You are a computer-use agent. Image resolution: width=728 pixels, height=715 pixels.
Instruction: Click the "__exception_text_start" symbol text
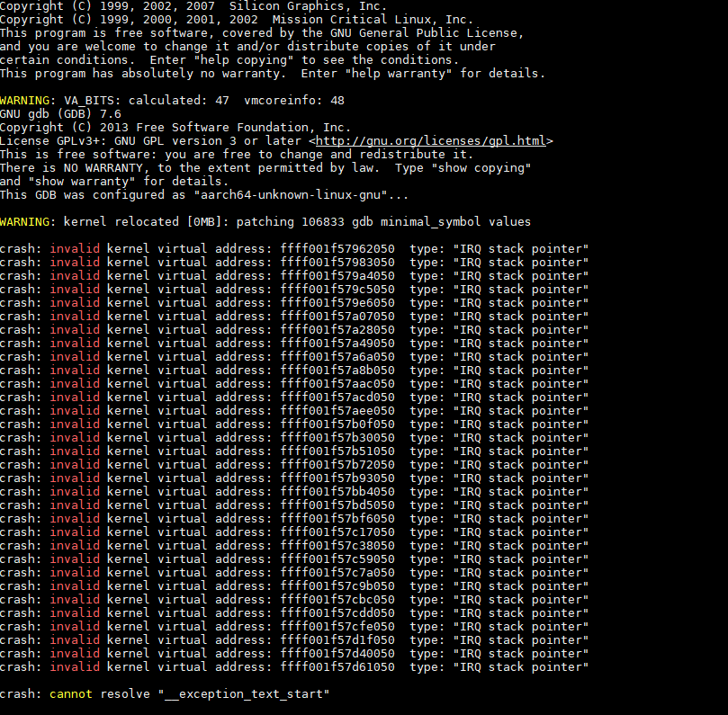pyautogui.click(x=247, y=694)
